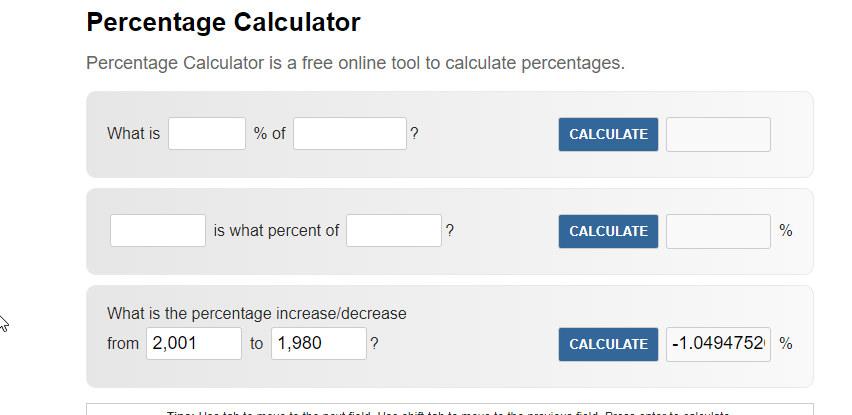
Task: Select the result field showing -1.0494752
Action: [x=718, y=344]
